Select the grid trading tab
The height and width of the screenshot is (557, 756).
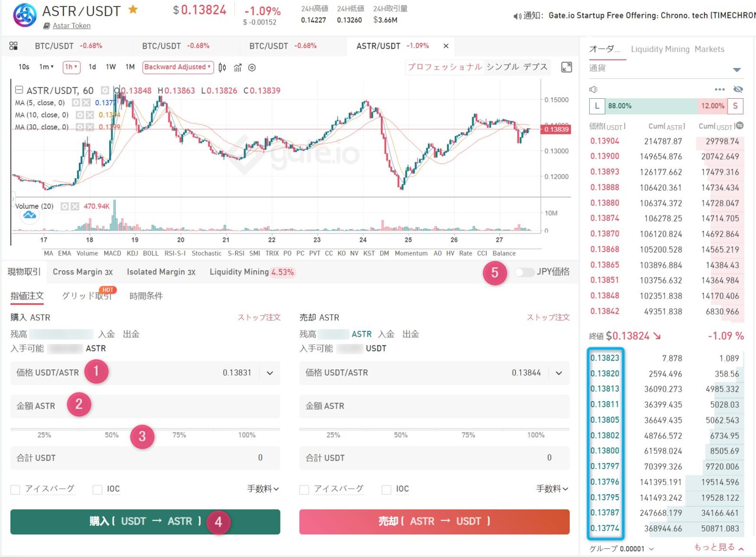(x=87, y=296)
